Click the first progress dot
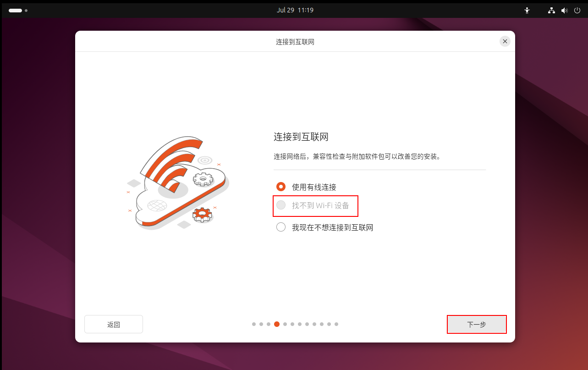 pyautogui.click(x=253, y=324)
